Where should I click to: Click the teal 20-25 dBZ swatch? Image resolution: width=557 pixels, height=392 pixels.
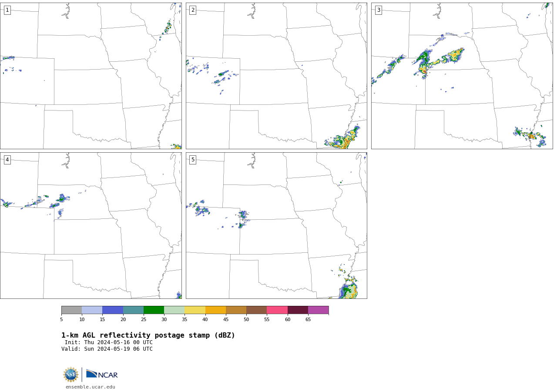pyautogui.click(x=133, y=310)
